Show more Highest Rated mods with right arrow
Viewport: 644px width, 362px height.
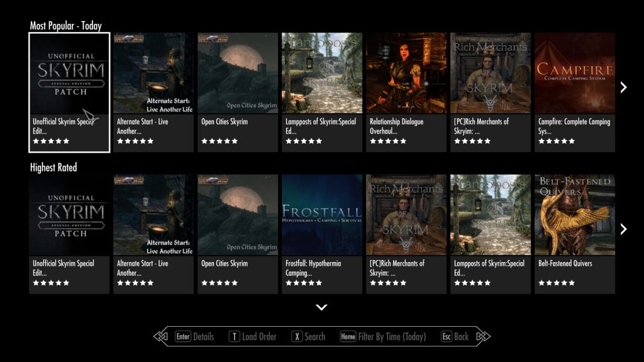pyautogui.click(x=623, y=229)
